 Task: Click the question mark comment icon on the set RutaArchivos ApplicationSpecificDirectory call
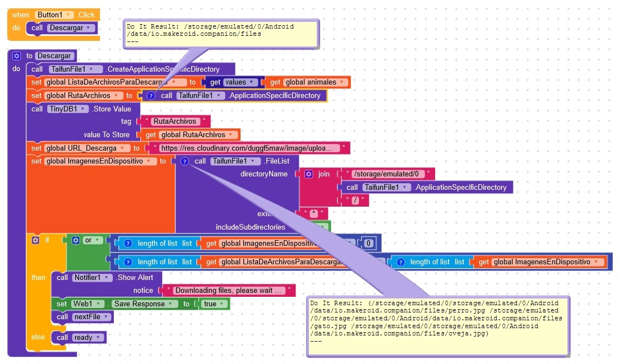pyautogui.click(x=151, y=96)
